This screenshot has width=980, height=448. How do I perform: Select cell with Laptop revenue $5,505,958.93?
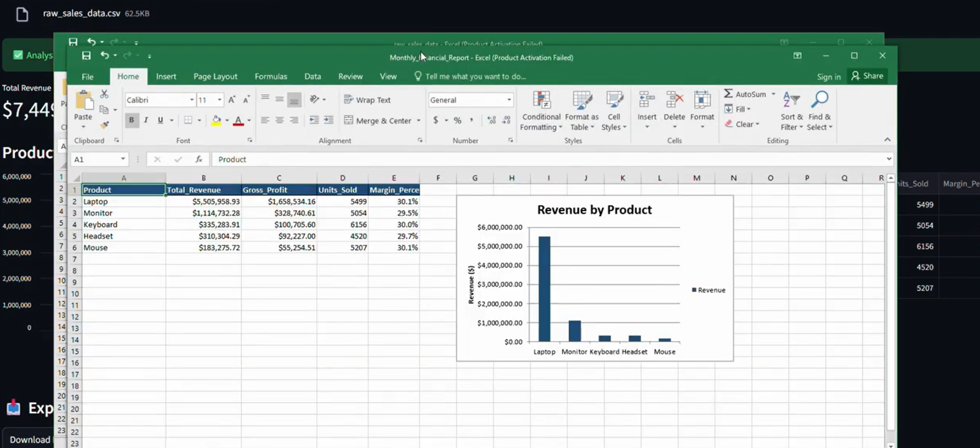point(203,201)
